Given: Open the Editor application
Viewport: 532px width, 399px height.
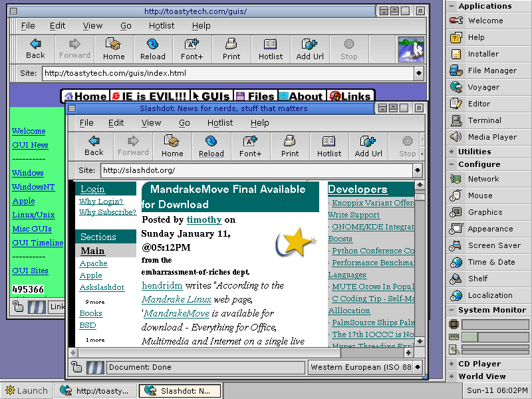Looking at the screenshot, I should (x=489, y=104).
